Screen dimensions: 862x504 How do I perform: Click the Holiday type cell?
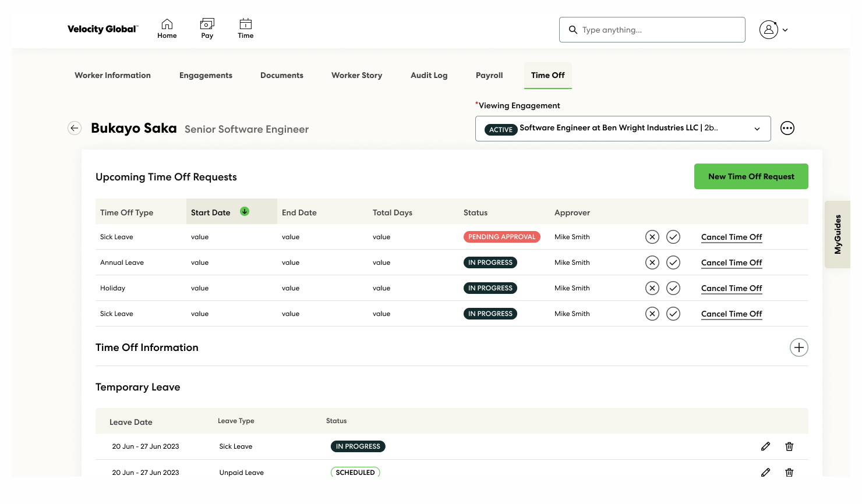[x=112, y=288]
